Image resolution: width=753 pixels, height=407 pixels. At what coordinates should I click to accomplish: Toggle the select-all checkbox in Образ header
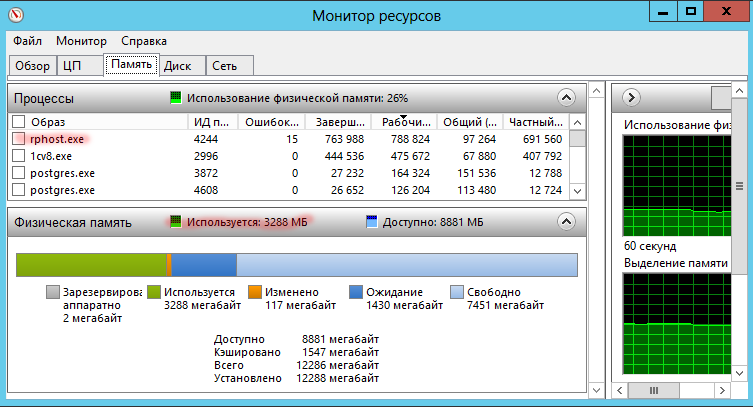click(x=18, y=122)
